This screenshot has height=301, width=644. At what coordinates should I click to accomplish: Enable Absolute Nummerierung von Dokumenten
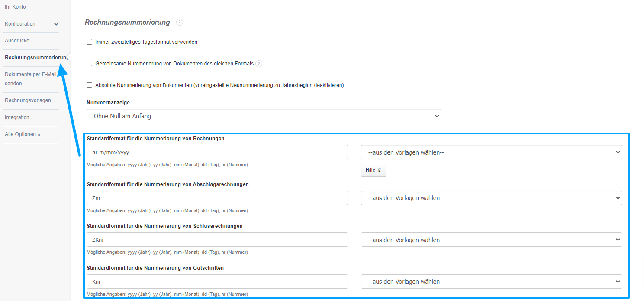(x=89, y=85)
